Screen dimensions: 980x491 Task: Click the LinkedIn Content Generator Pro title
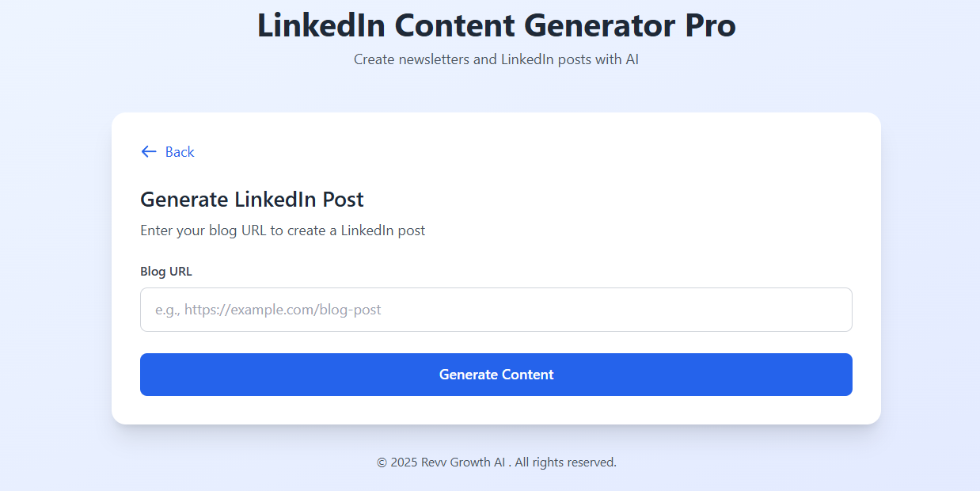coord(496,25)
